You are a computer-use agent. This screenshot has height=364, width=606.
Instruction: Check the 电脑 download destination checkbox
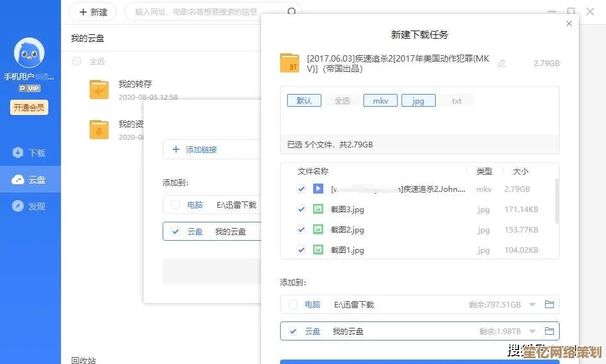[x=293, y=304]
